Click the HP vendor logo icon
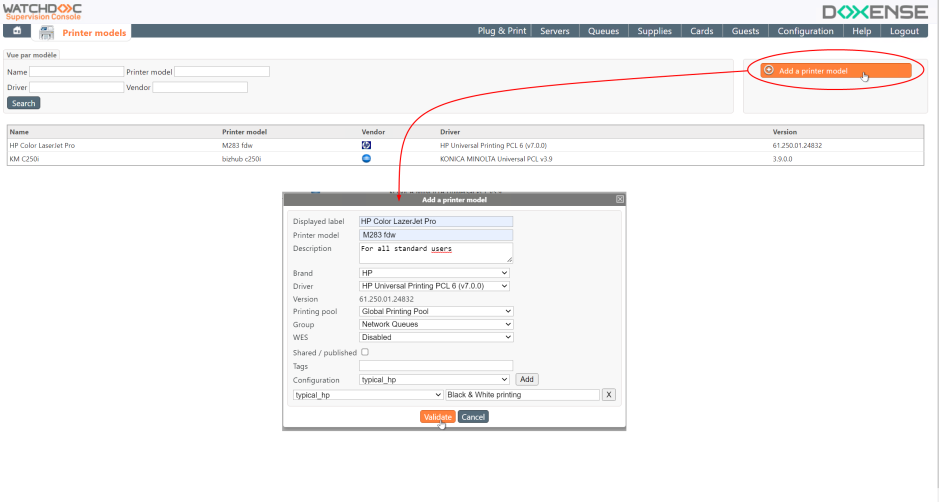The height and width of the screenshot is (502, 939). coord(366,145)
